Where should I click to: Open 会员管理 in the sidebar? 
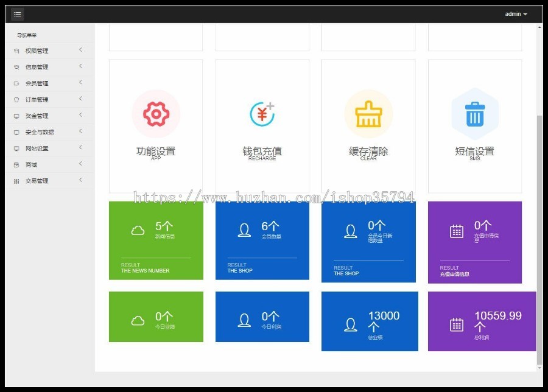pyautogui.click(x=49, y=83)
